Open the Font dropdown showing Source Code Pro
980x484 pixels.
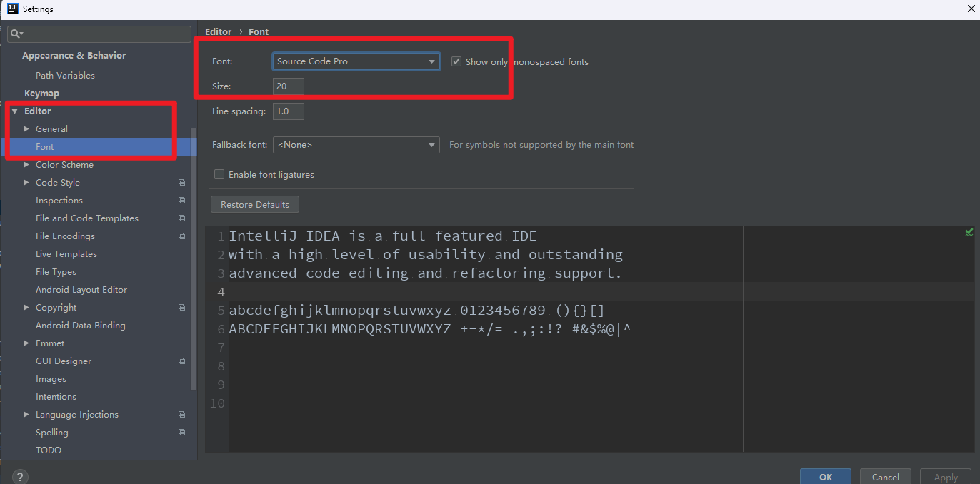[x=356, y=61]
